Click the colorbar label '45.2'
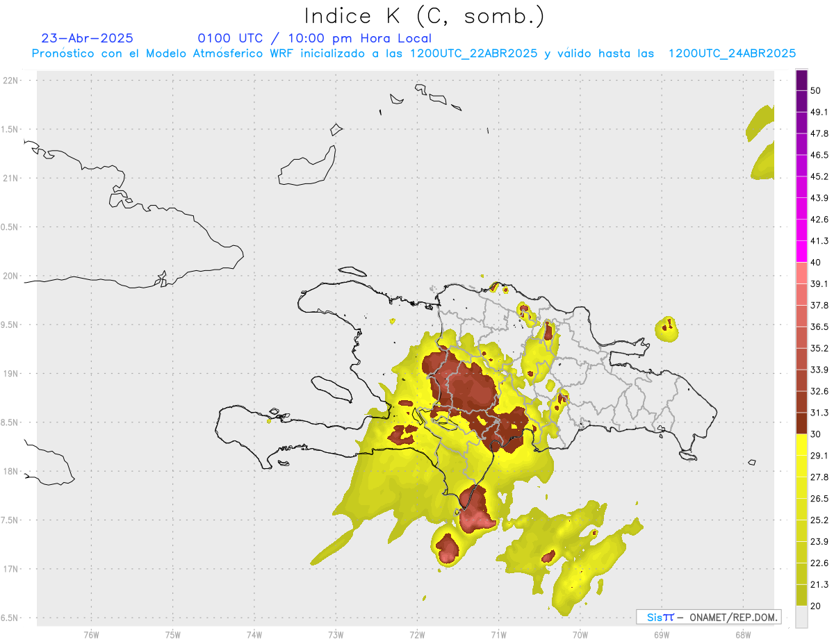This screenshot has height=644, width=834. [x=819, y=176]
